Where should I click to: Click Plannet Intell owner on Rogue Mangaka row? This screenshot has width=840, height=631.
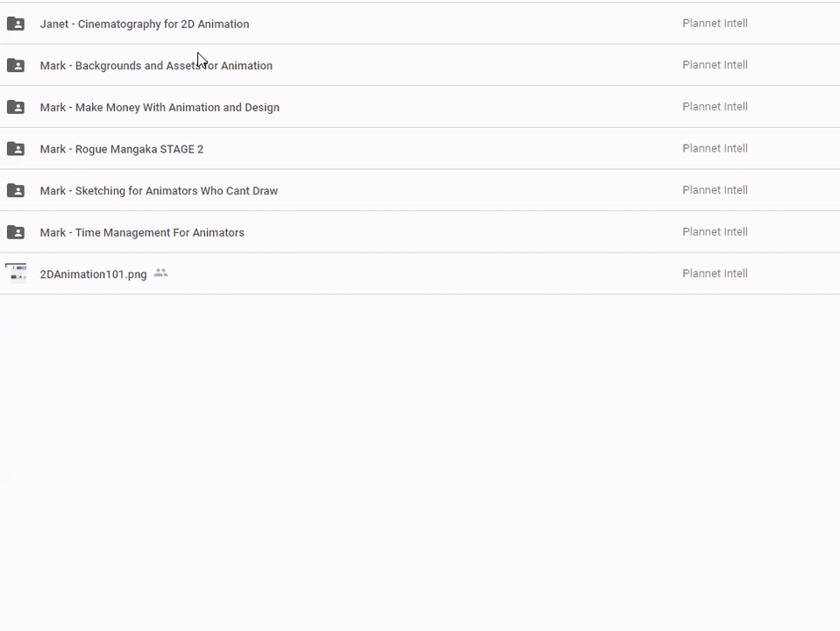pos(715,148)
